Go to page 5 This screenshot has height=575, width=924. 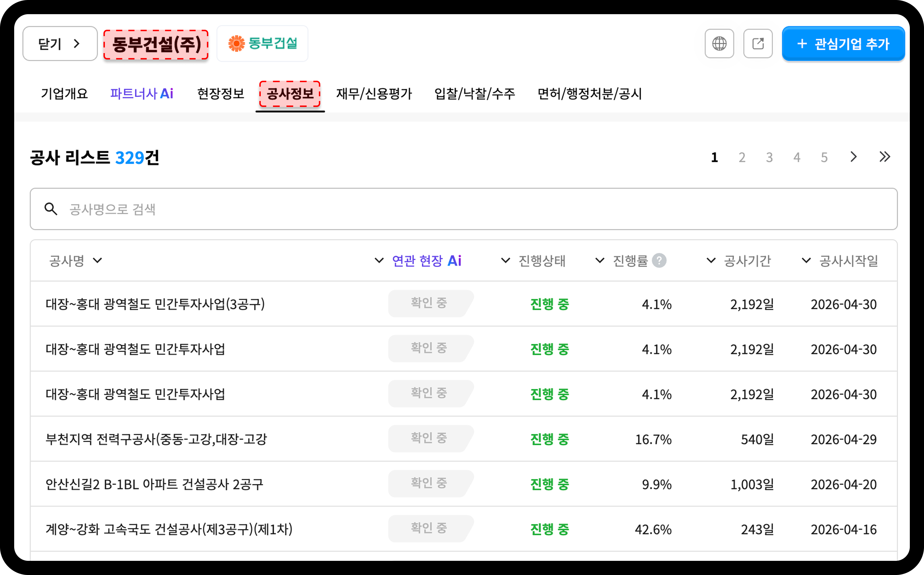coord(824,157)
